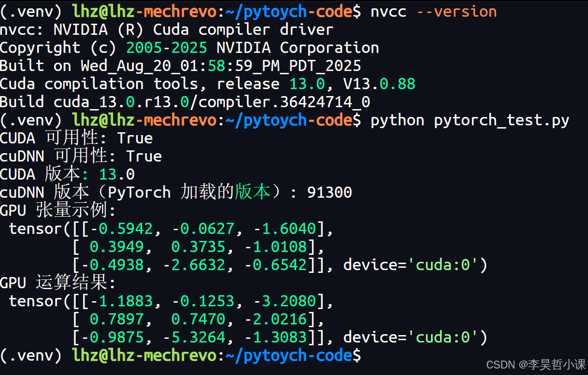This screenshot has width=588, height=375.
Task: Click the ~/pytoych-code path text
Action: [x=289, y=11]
